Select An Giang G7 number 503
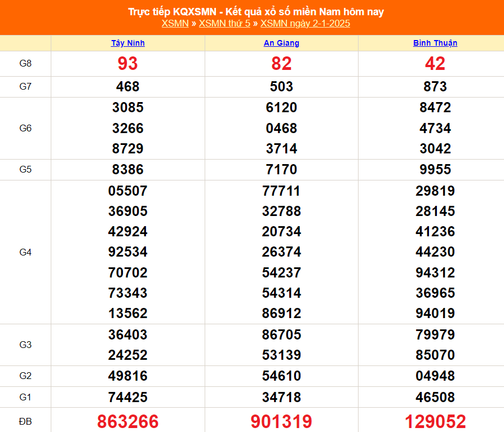Image resolution: width=504 pixels, height=432 pixels. click(x=281, y=87)
